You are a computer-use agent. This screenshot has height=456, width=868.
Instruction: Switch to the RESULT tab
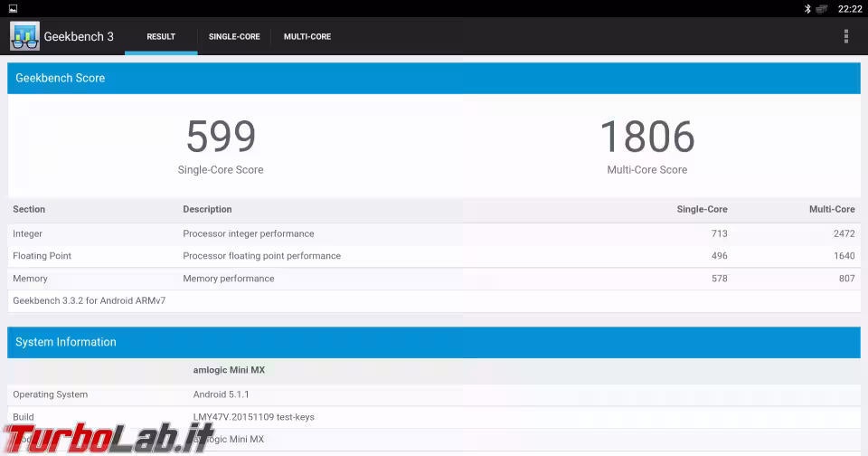[161, 36]
